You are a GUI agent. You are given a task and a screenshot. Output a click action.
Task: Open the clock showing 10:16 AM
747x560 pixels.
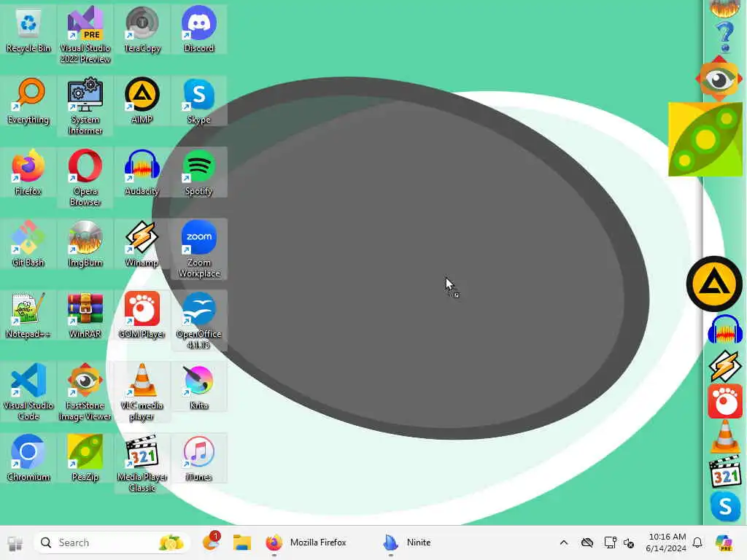click(x=666, y=542)
